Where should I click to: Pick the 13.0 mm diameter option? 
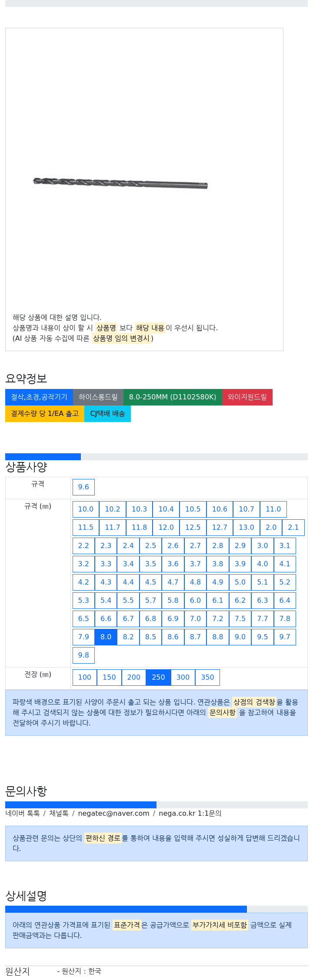pyautogui.click(x=246, y=528)
